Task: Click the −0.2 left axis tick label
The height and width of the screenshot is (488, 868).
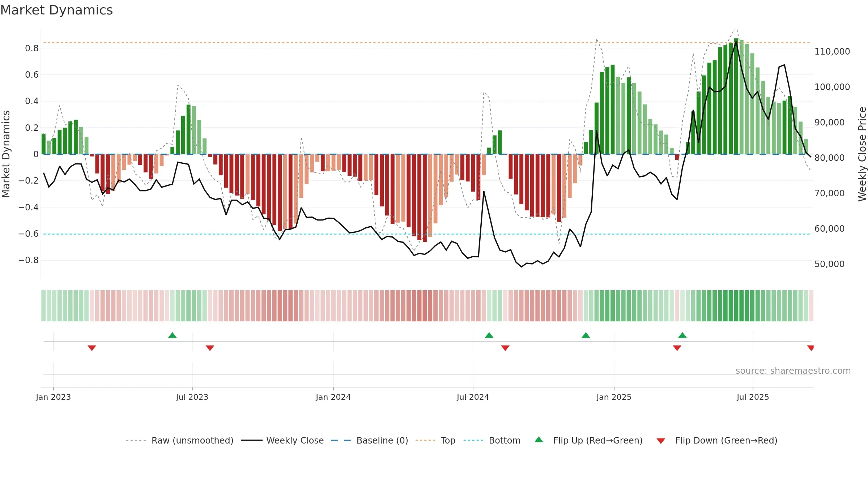Action: [29, 181]
